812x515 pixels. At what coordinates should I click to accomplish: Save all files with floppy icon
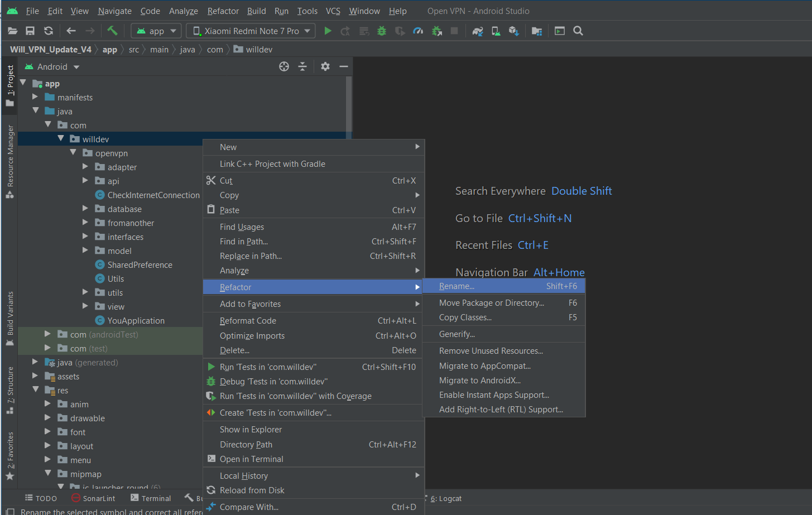(x=30, y=31)
